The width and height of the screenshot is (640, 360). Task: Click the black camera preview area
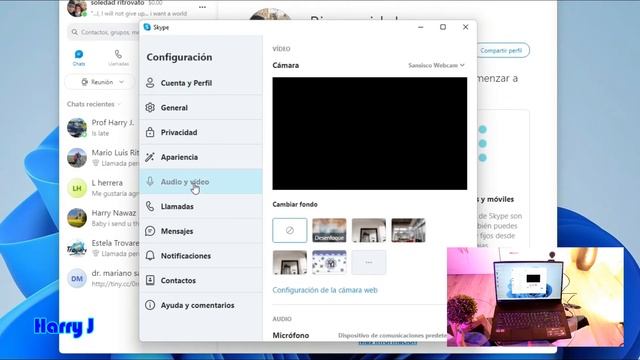(x=370, y=133)
